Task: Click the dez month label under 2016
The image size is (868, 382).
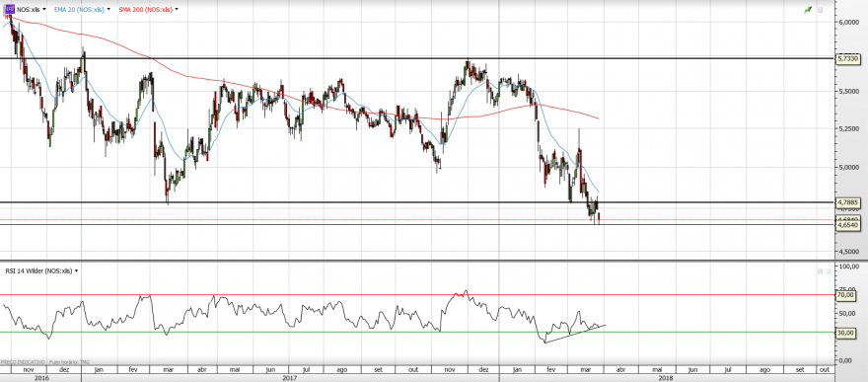Action: tap(64, 369)
